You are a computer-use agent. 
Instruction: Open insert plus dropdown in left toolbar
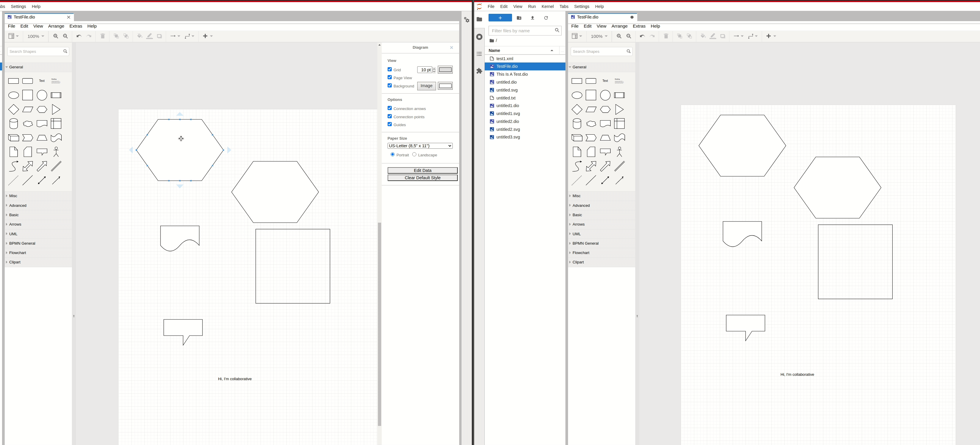(208, 36)
